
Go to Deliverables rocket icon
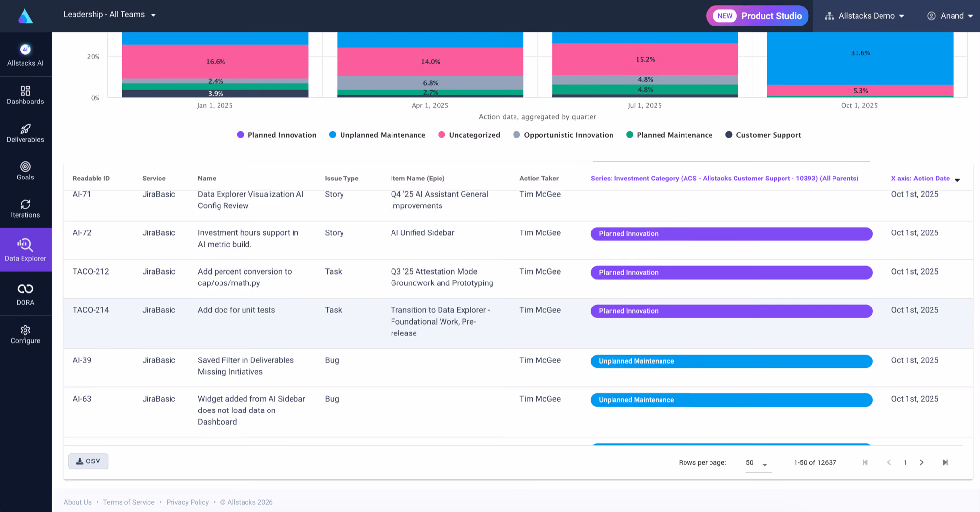coord(25,129)
